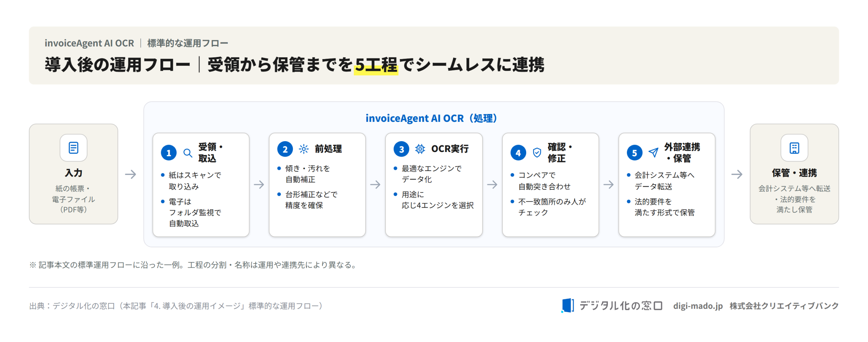Click the デジタル化の窓口 logo icon

[x=568, y=306]
